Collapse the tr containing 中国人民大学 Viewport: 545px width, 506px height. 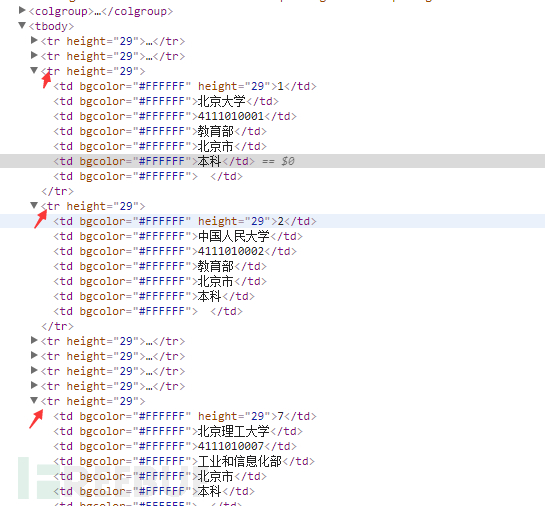point(34,205)
